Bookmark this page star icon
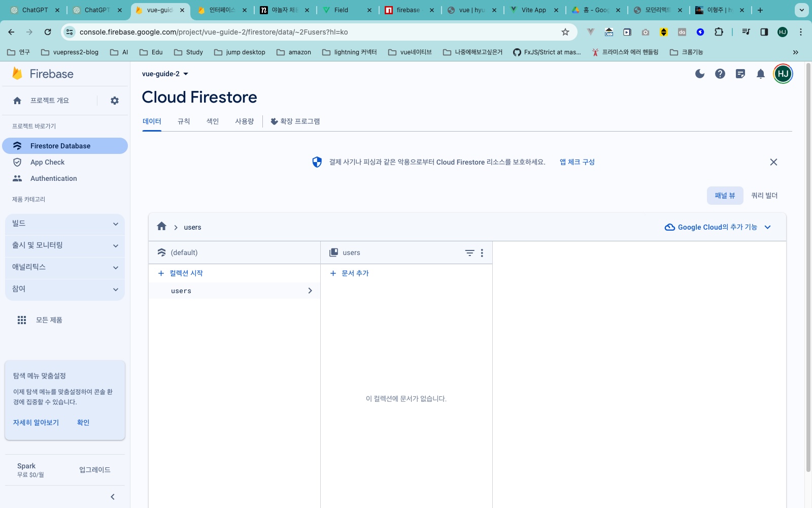 (565, 32)
